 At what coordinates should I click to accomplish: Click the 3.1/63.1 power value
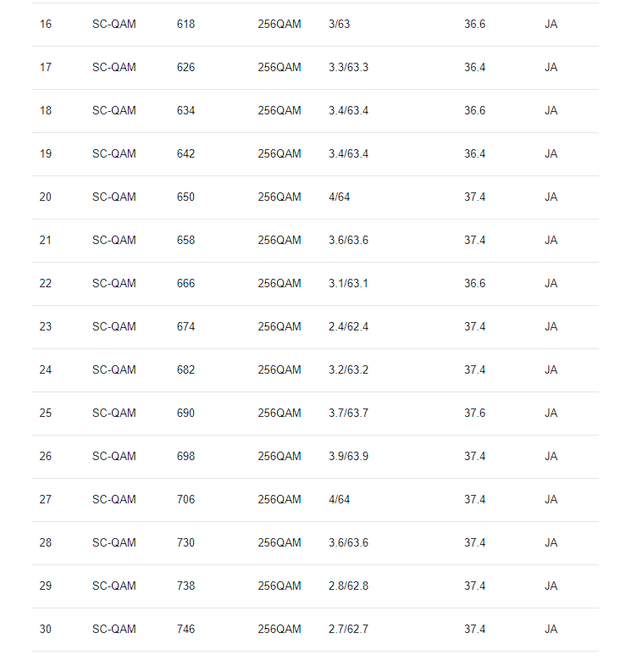click(x=348, y=283)
